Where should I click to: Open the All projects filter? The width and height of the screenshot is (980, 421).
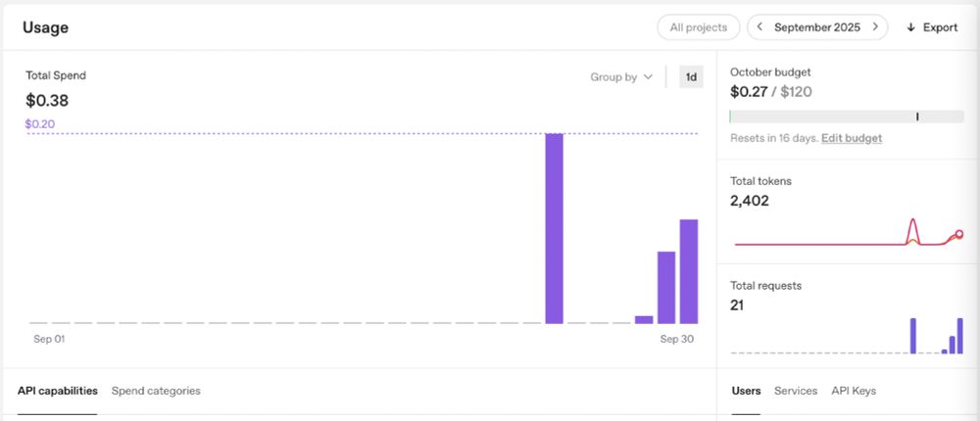pos(698,27)
